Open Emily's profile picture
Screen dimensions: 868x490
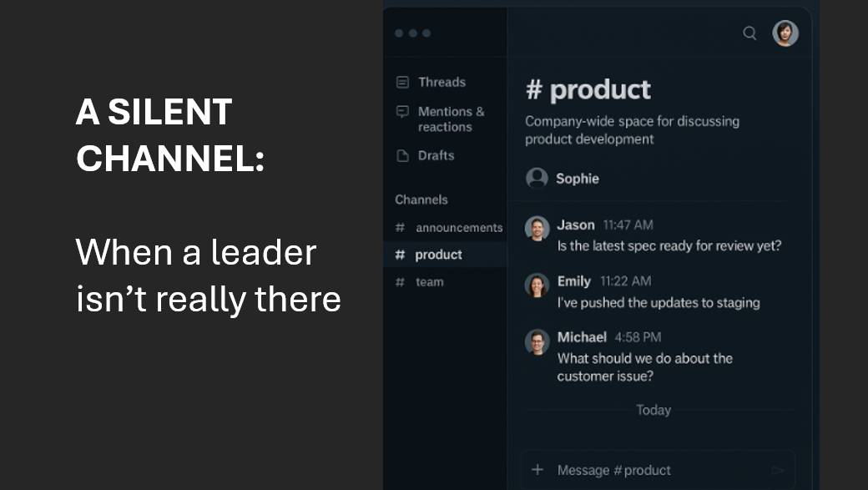tap(537, 285)
